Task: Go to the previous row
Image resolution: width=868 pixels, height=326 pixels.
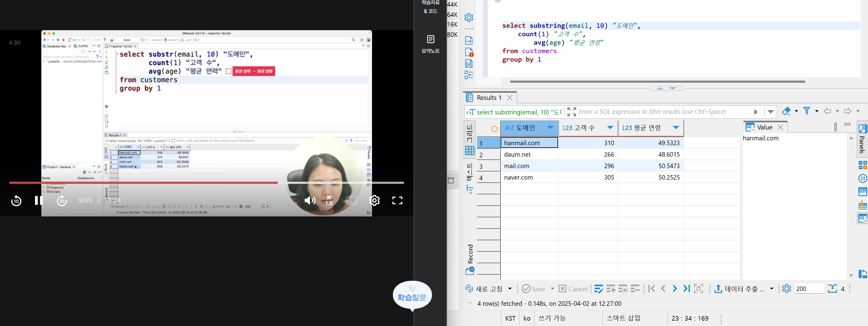Action: pyautogui.click(x=663, y=289)
